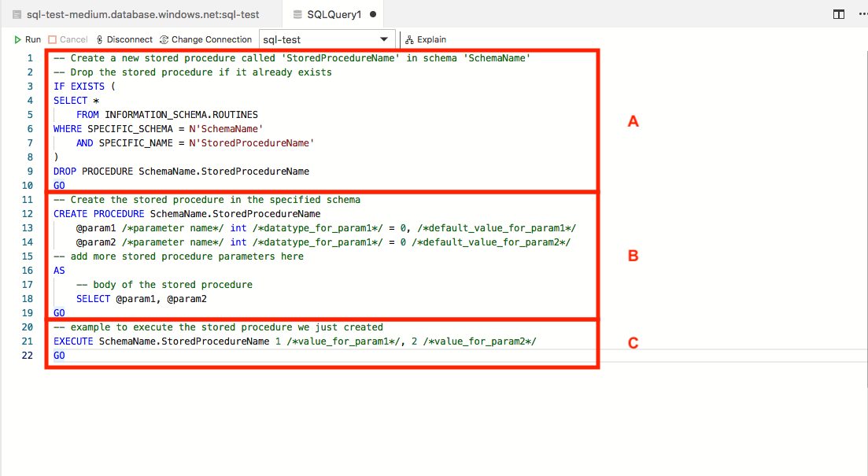
Task: Open the sql-test database dropdown
Action: (x=327, y=39)
